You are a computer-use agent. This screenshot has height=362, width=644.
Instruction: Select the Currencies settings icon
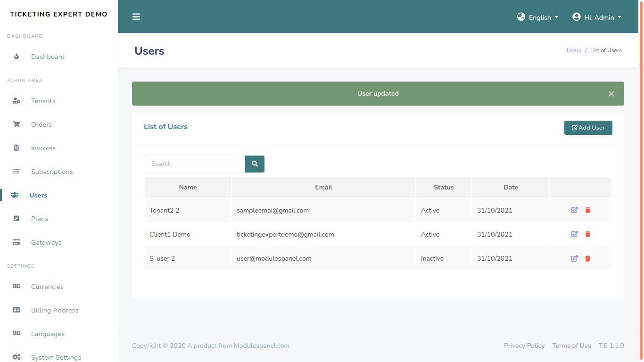tap(17, 286)
